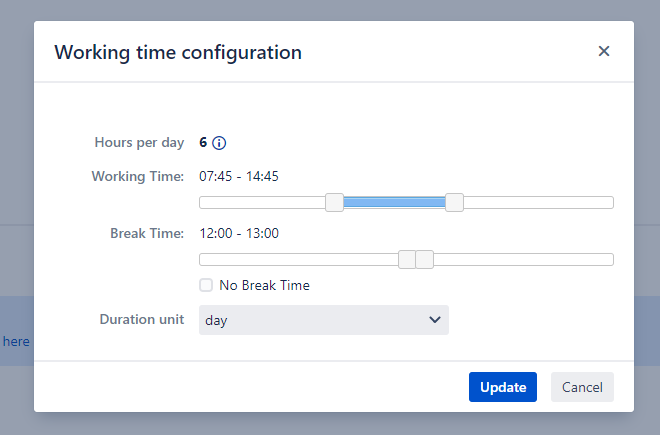Enable the No Break Time checkbox
The image size is (660, 435).
tap(206, 285)
